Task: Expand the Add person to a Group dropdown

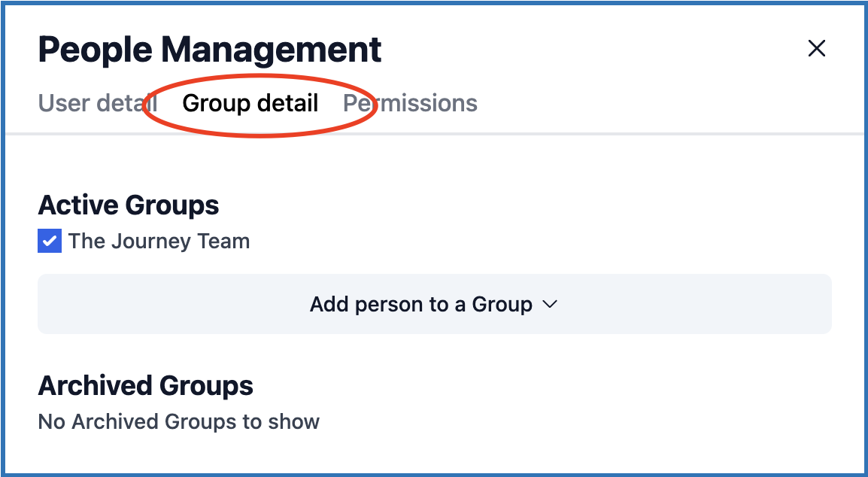Action: 434,304
